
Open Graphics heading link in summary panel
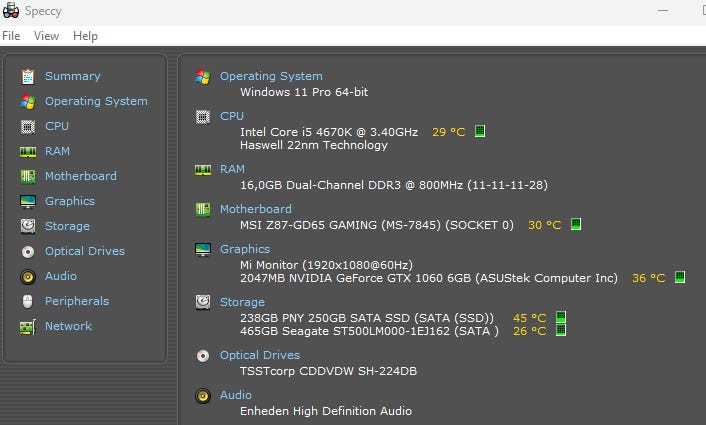coord(245,249)
